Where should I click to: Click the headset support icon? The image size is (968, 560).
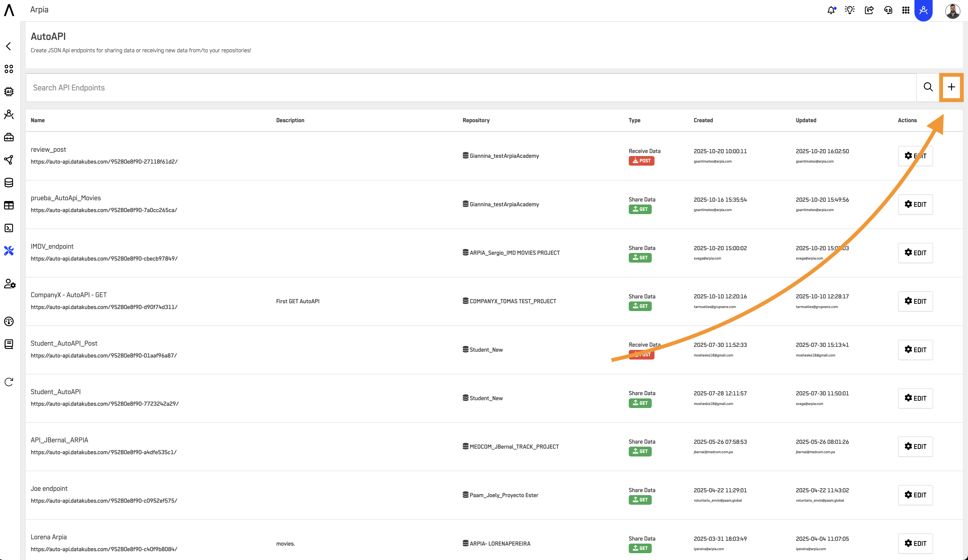click(x=888, y=10)
